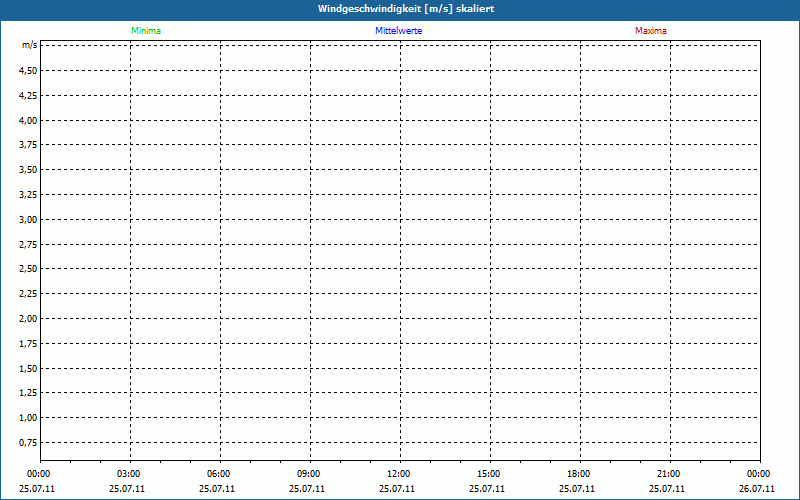Click the 3,00 y-axis label

[28, 219]
